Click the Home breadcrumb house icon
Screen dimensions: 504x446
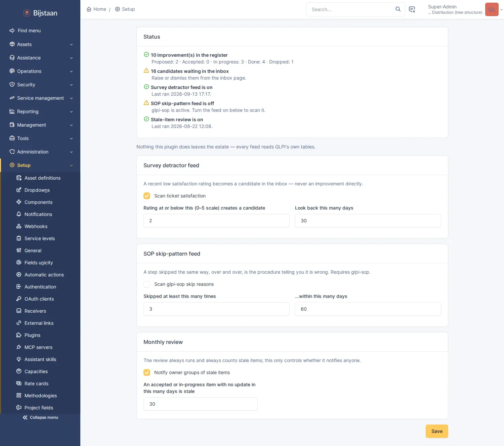(89, 9)
